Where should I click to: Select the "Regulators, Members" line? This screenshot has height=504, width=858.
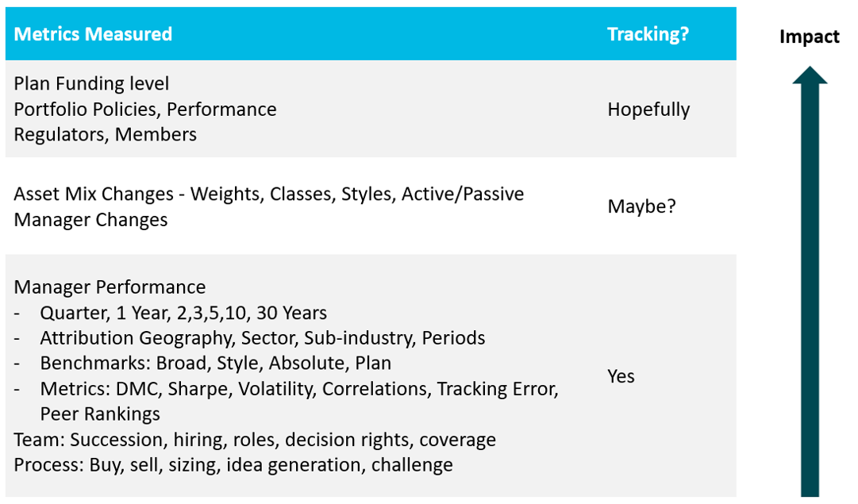click(x=105, y=134)
